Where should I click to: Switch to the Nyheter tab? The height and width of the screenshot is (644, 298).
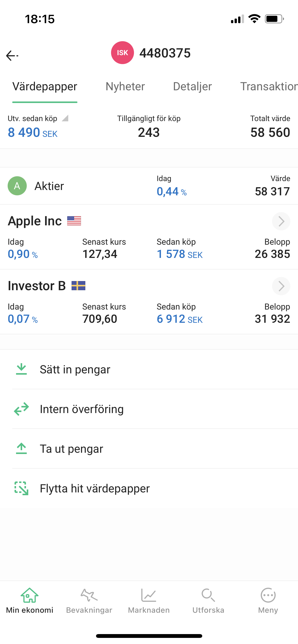pyautogui.click(x=125, y=86)
